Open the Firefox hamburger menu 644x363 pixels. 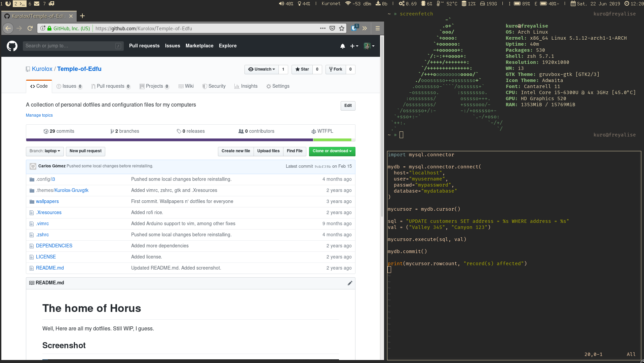pos(378,28)
